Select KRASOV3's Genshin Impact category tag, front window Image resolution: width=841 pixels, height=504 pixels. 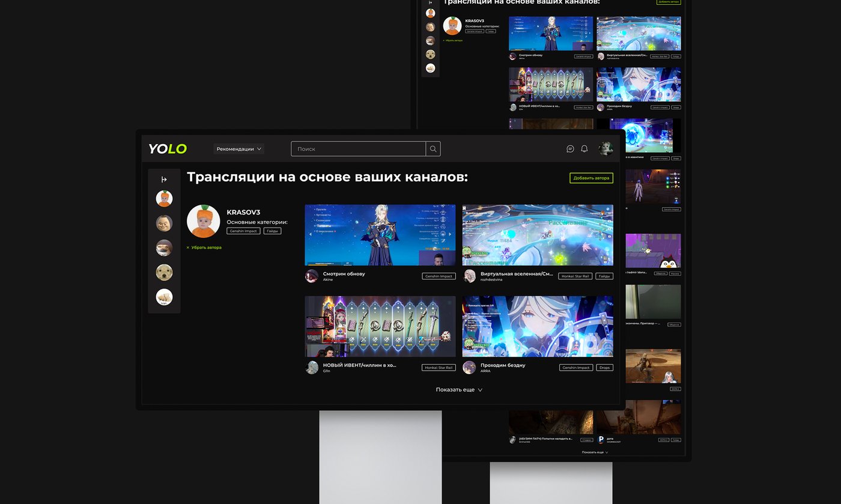pos(243,231)
